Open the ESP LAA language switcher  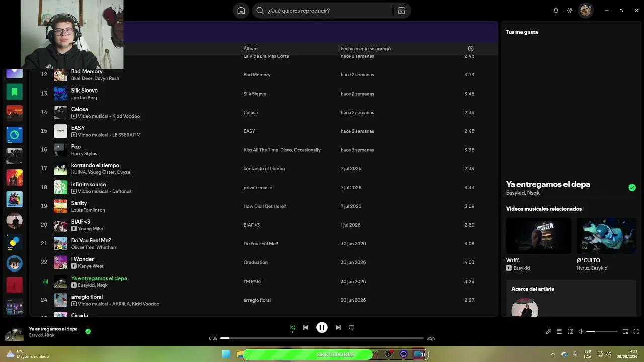(x=588, y=354)
